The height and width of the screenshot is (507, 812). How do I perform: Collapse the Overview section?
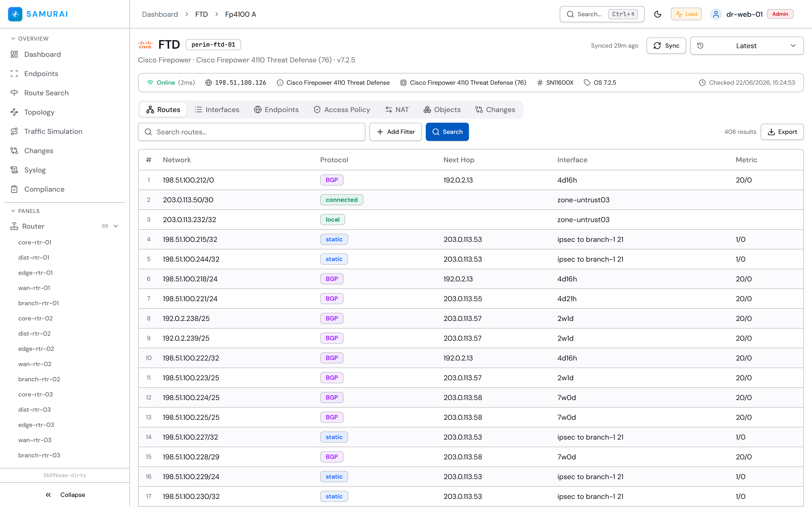pos(30,39)
